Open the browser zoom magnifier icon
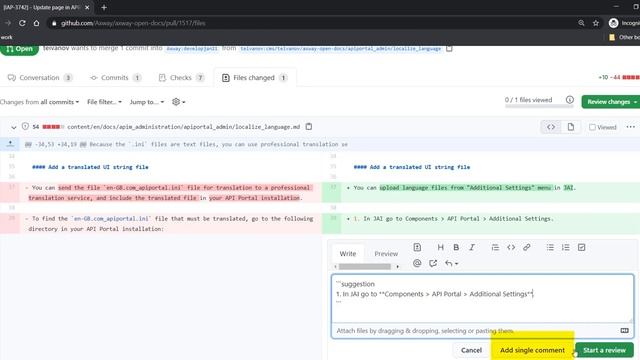 (581, 23)
